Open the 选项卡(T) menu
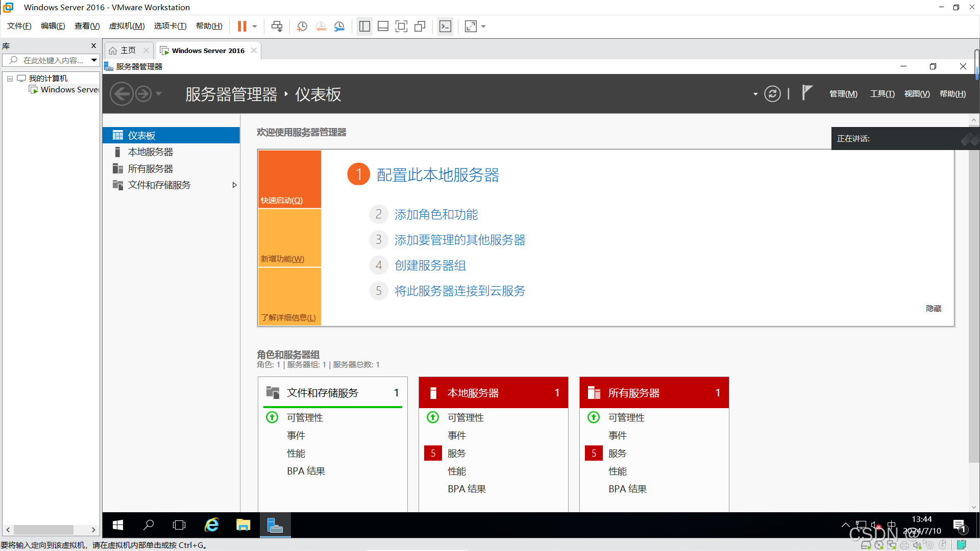 pyautogui.click(x=170, y=26)
